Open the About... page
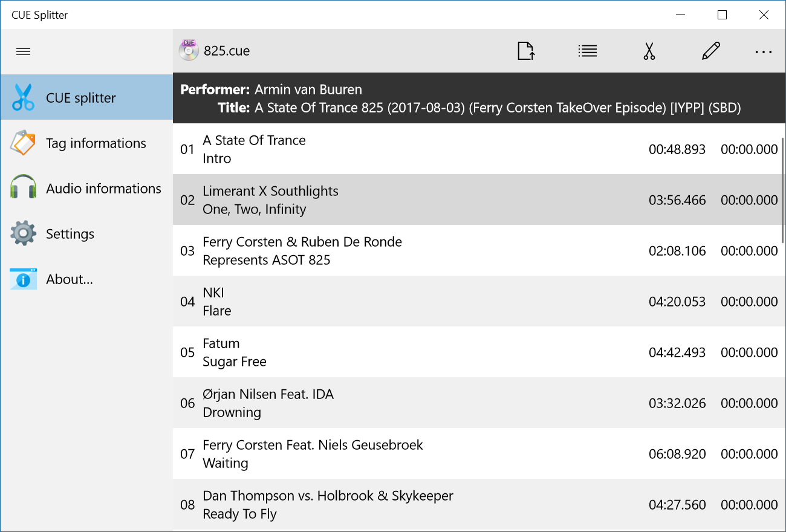 (x=69, y=279)
